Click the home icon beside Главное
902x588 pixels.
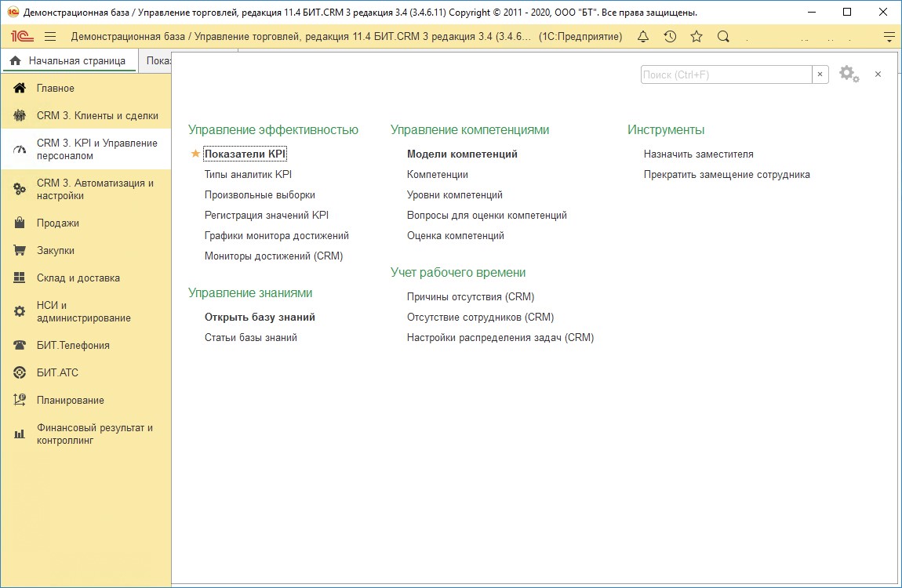point(20,88)
